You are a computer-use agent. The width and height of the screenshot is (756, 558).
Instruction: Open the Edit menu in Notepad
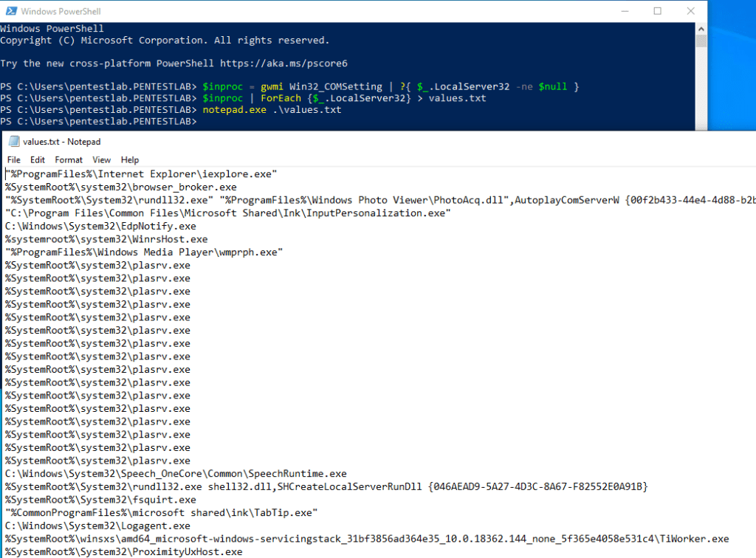click(x=38, y=160)
